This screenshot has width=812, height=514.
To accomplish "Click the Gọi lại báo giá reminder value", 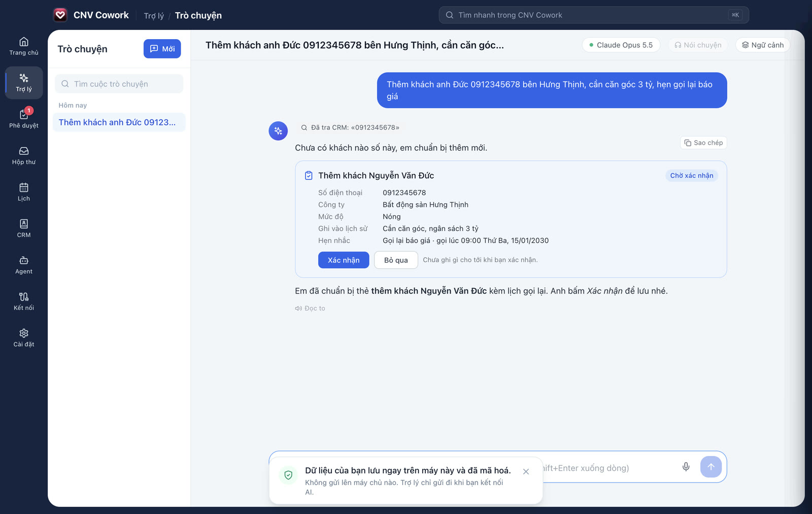I will 466,241.
